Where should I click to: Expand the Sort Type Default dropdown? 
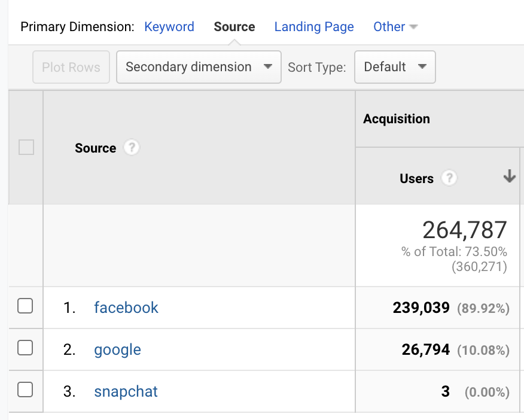[395, 67]
